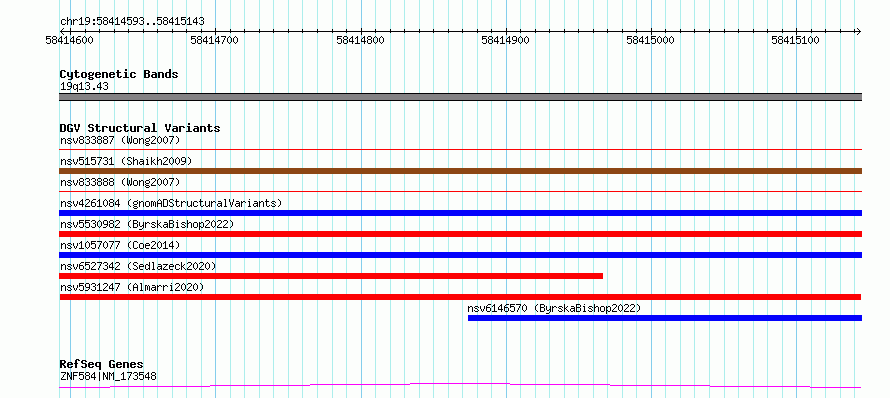The image size is (890, 398).
Task: Select the brown bar for nsv515731
Action: coord(460,171)
